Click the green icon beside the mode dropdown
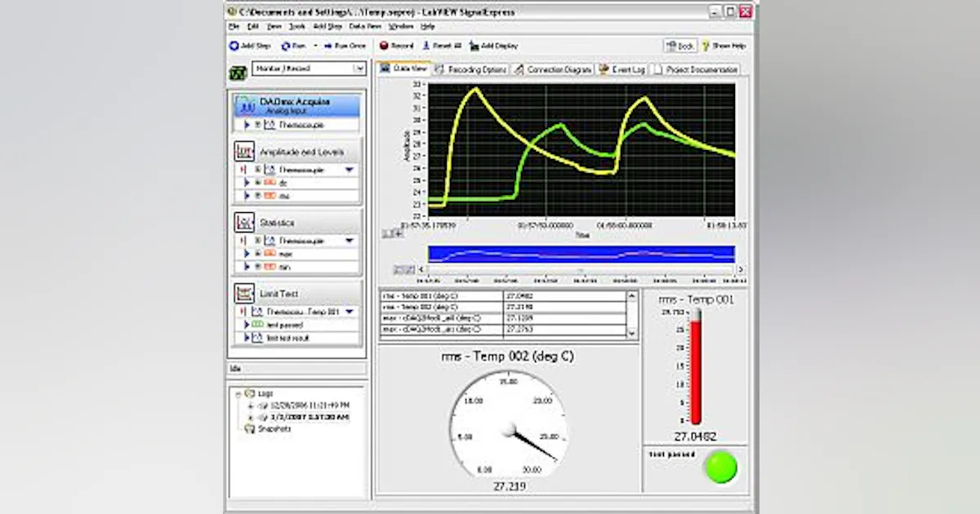This screenshot has width=980, height=514. tap(237, 73)
